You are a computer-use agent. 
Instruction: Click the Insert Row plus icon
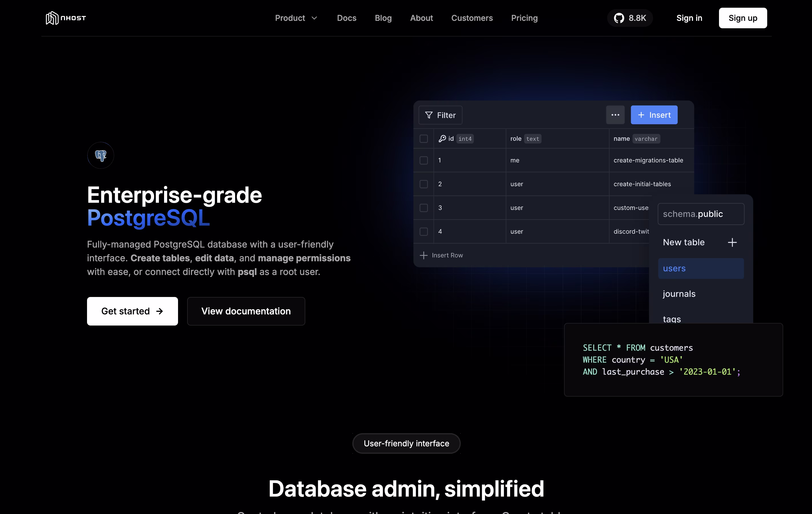423,256
